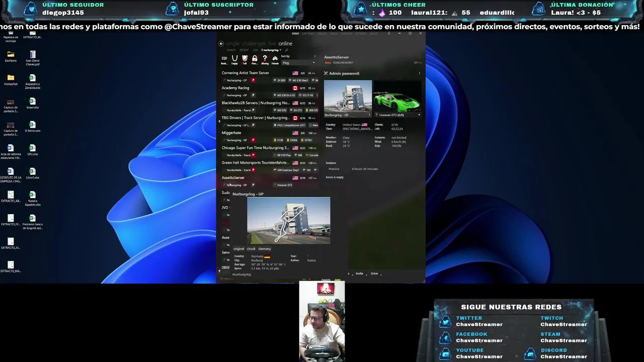This screenshot has width=644, height=362.
Task: Open the HotkeyNet folder icon
Action: [11, 80]
